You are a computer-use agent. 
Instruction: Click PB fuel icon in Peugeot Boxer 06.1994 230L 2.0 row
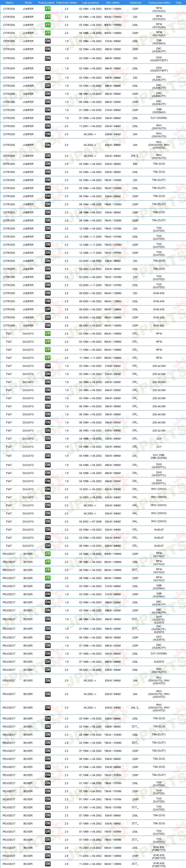click(x=48, y=562)
